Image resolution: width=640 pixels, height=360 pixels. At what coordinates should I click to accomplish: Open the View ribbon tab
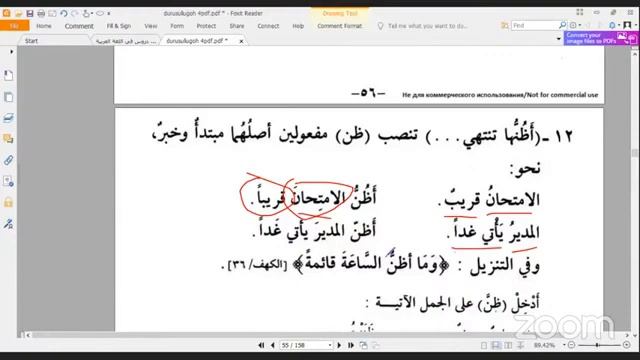click(151, 26)
